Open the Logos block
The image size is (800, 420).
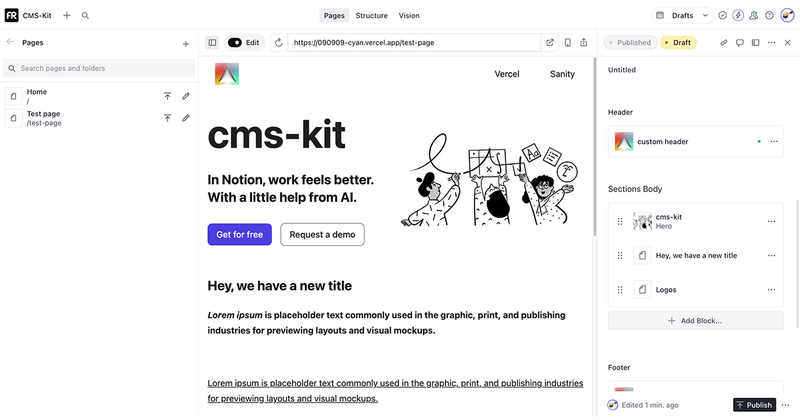pos(696,289)
